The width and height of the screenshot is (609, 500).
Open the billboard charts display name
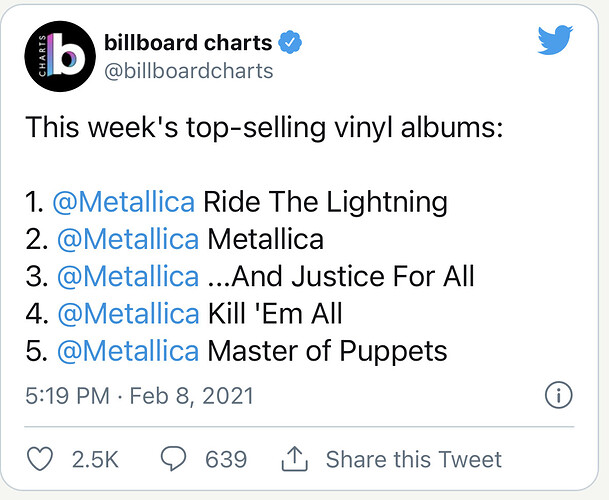[x=188, y=42]
